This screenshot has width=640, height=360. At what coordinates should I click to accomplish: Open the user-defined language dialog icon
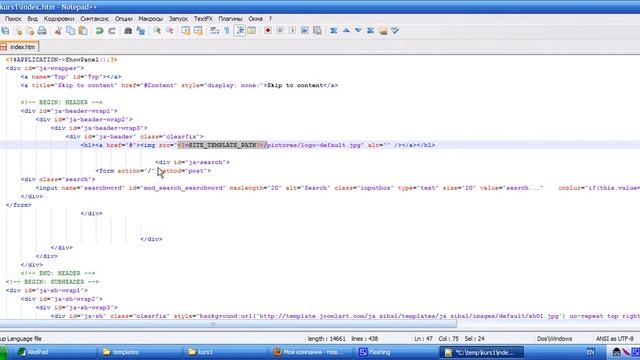(252, 31)
